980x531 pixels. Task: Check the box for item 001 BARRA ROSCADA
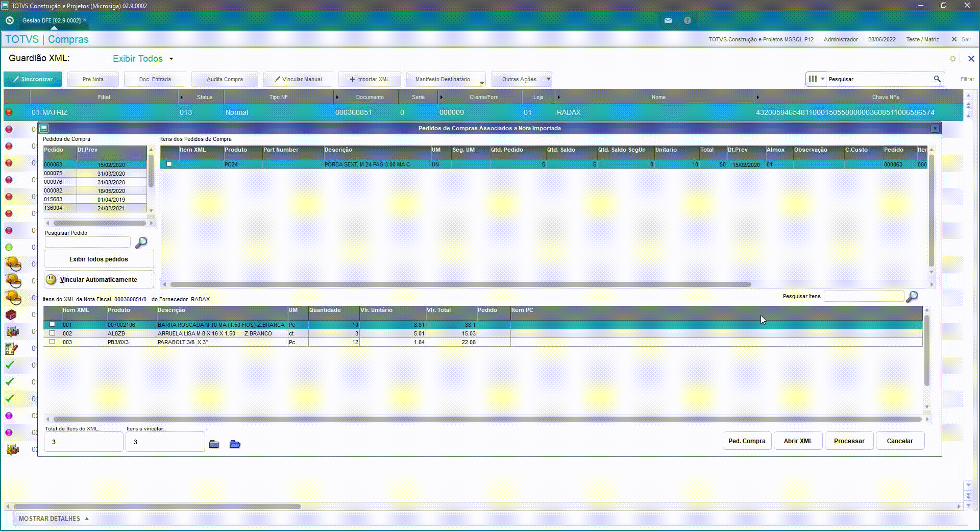pos(52,325)
